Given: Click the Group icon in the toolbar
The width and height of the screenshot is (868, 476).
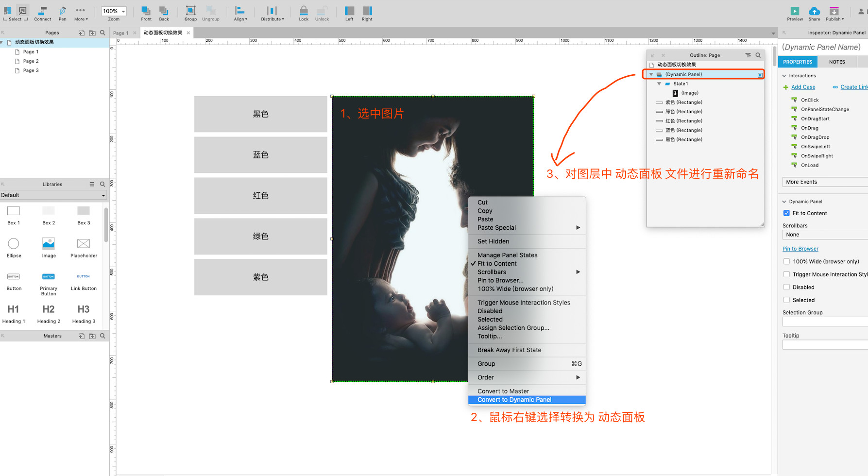Looking at the screenshot, I should click(x=190, y=11).
